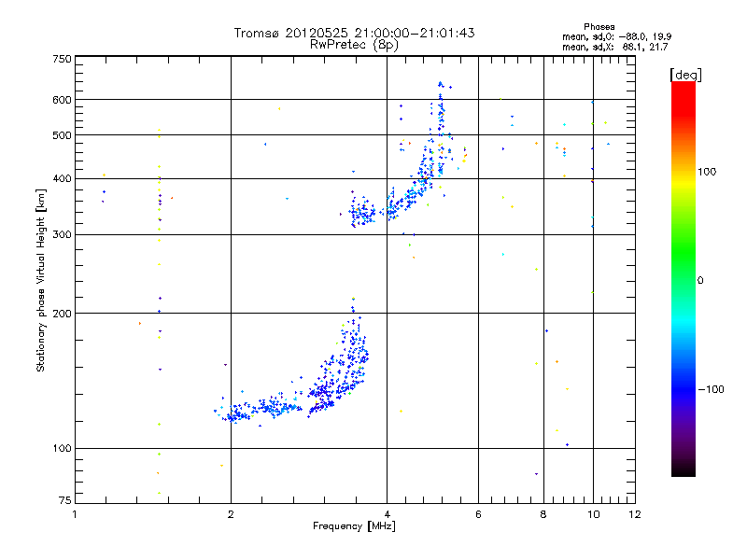Click the y-axis tick label "500"
Screen dimensions: 747x560
click(62, 135)
